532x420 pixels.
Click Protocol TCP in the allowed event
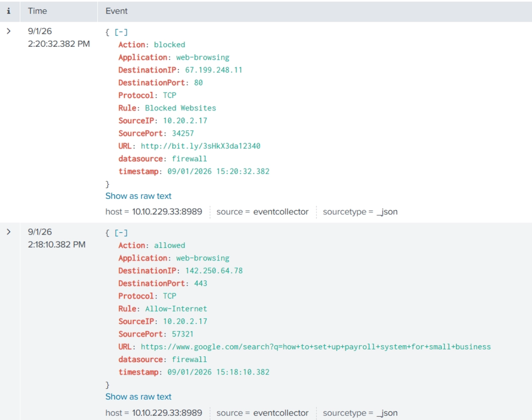coord(169,296)
